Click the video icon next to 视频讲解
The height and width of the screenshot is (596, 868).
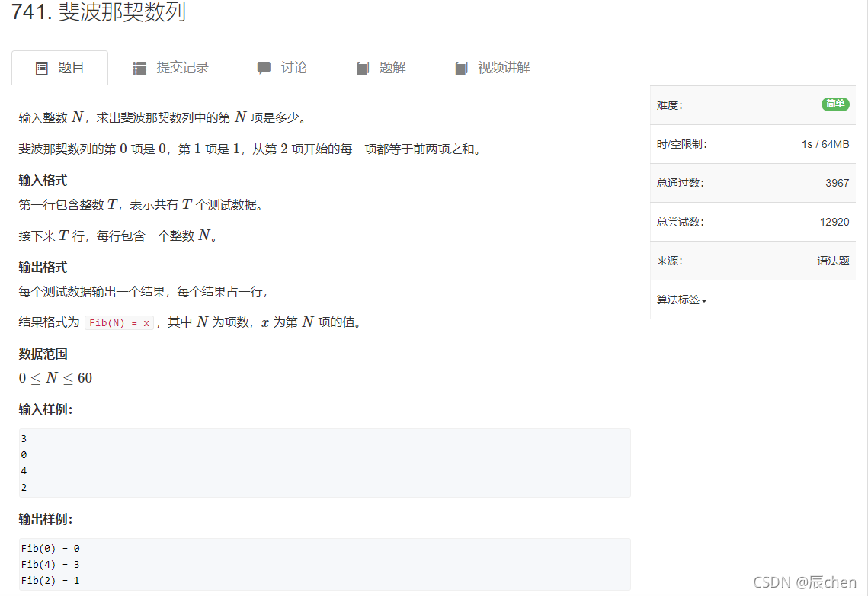(461, 67)
